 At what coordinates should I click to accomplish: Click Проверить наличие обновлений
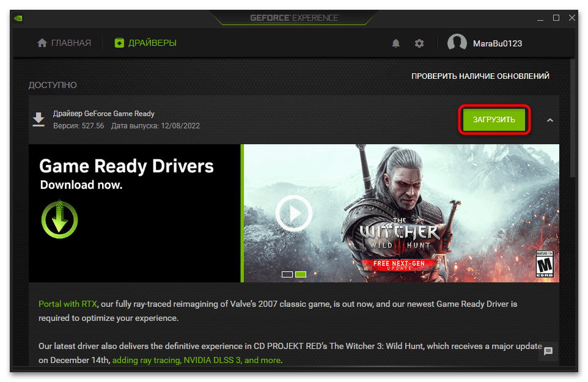click(480, 76)
